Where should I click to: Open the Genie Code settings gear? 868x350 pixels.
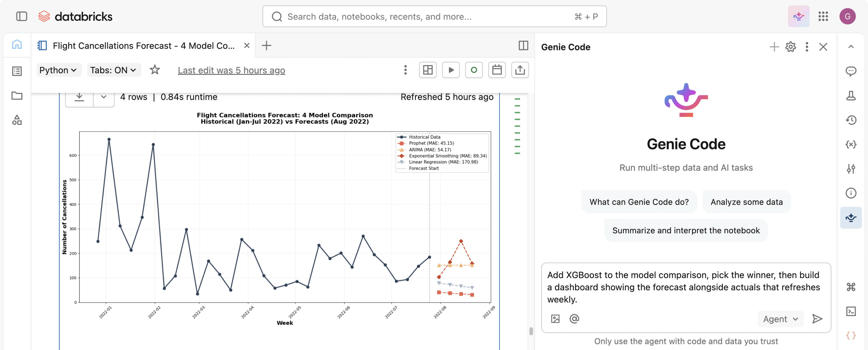790,47
